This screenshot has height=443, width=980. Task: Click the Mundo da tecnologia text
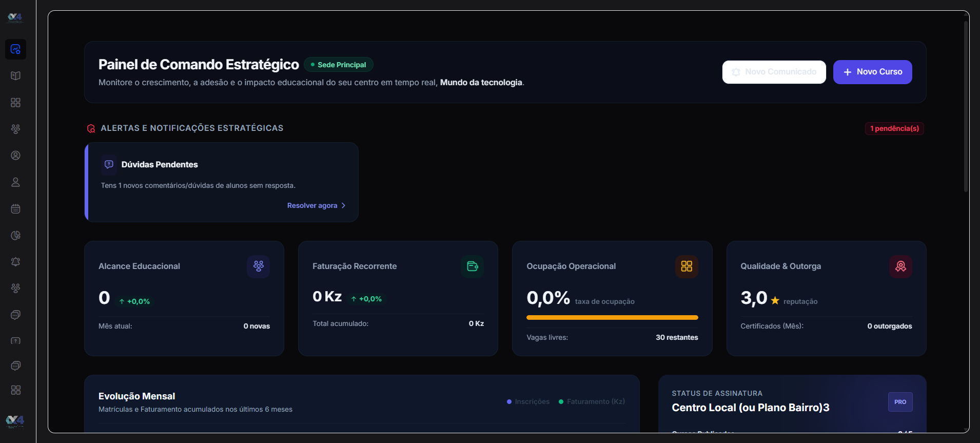pos(481,83)
